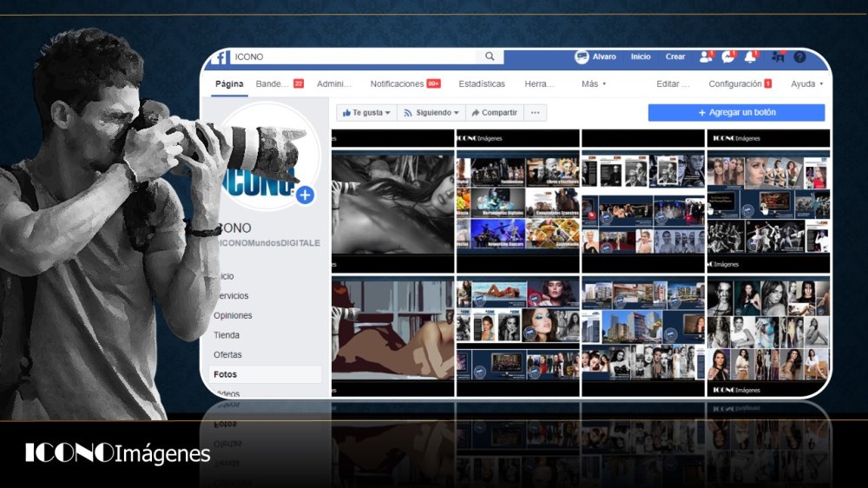Click the help question mark icon
Image resolution: width=868 pixels, height=488 pixels.
(x=799, y=56)
